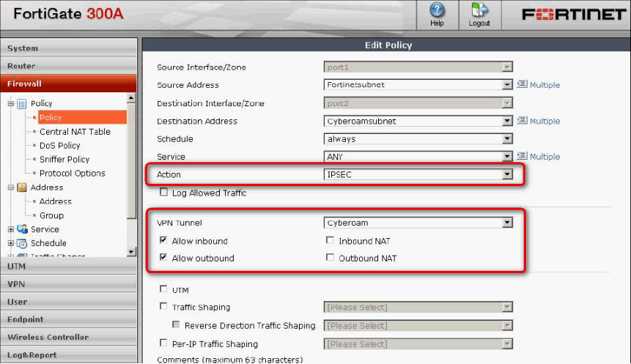The width and height of the screenshot is (631, 364).
Task: Enable Inbound NAT checkbox
Action: pyautogui.click(x=330, y=240)
